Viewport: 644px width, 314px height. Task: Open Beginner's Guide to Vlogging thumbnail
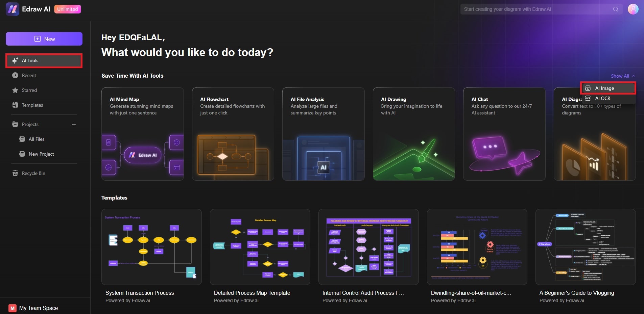pos(586,247)
